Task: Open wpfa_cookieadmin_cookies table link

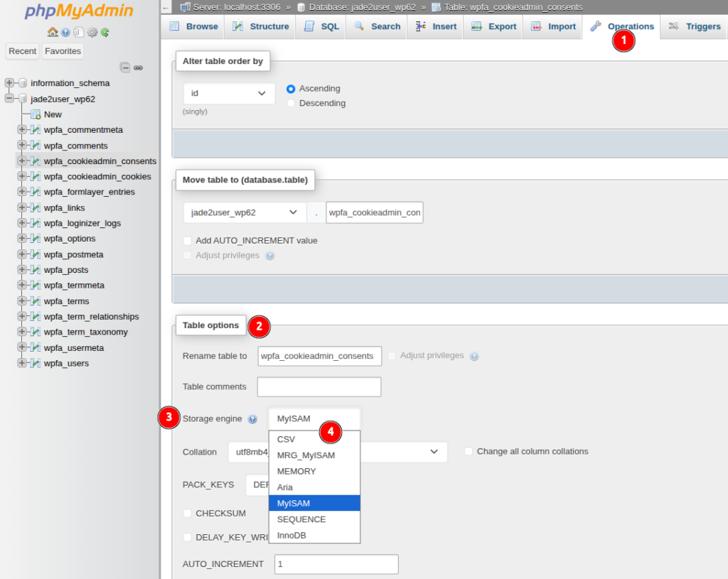Action: click(97, 176)
